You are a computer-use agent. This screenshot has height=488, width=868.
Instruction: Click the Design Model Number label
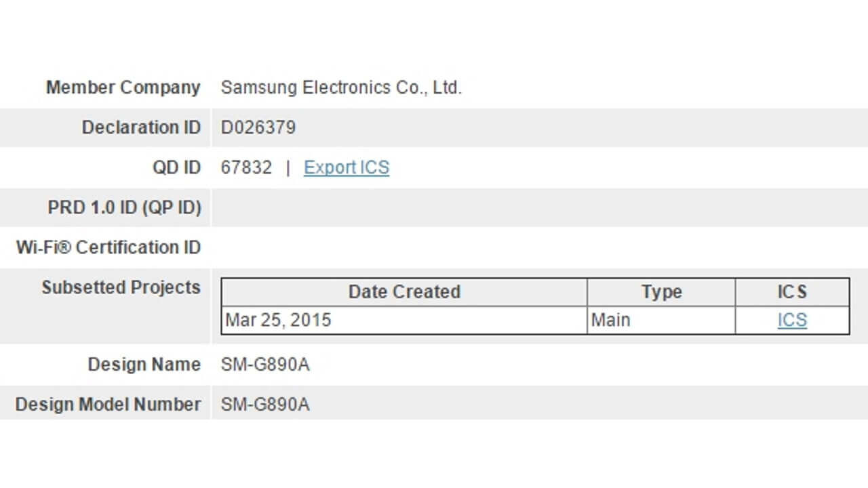coord(106,404)
